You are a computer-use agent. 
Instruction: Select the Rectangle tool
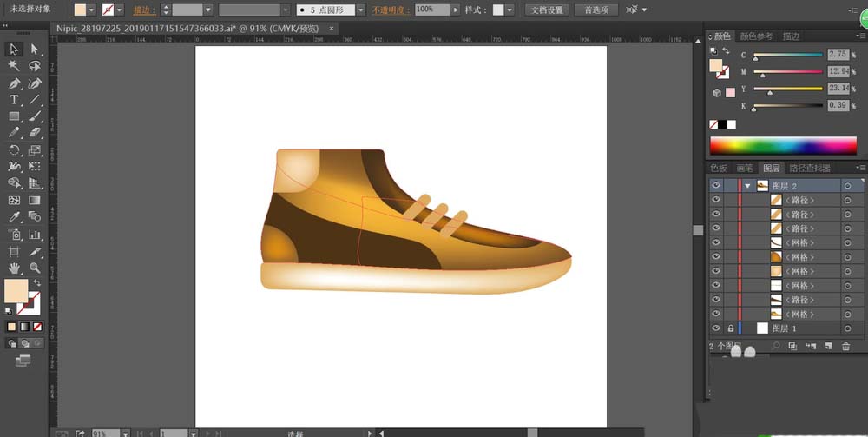pos(14,116)
